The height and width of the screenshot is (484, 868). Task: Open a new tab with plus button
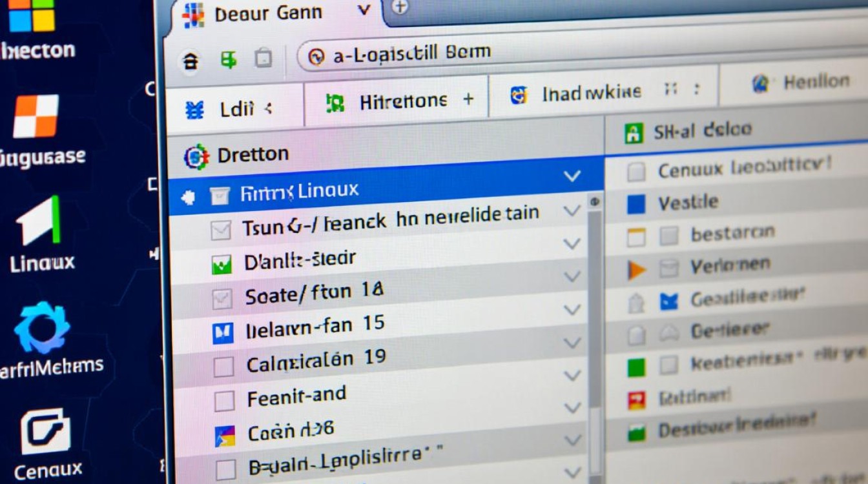(x=401, y=7)
